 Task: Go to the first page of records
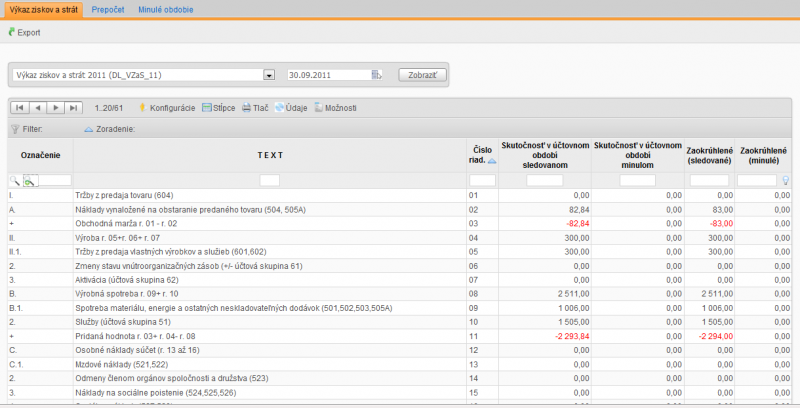pyautogui.click(x=20, y=107)
